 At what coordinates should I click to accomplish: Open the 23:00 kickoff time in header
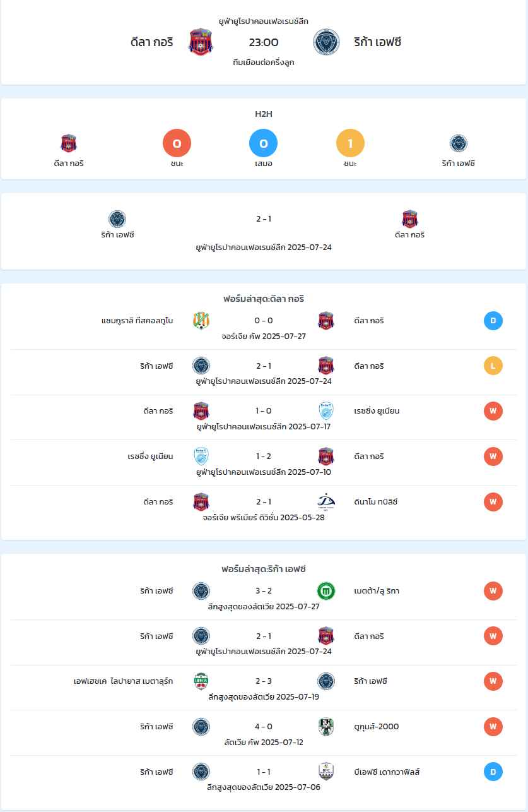(264, 42)
